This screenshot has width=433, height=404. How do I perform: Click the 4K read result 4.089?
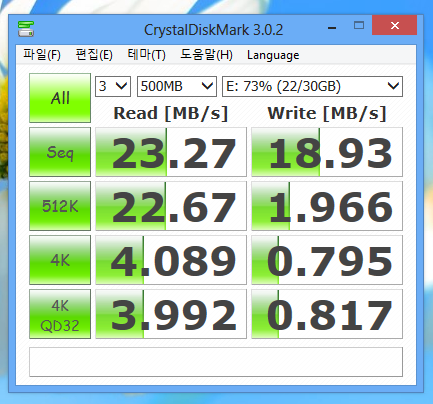171,260
